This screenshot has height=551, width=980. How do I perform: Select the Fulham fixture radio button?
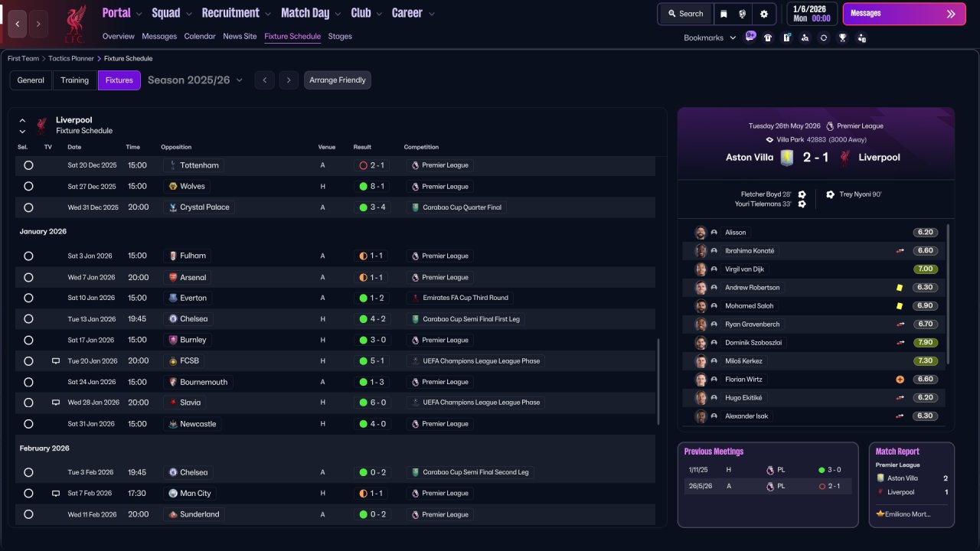[28, 256]
